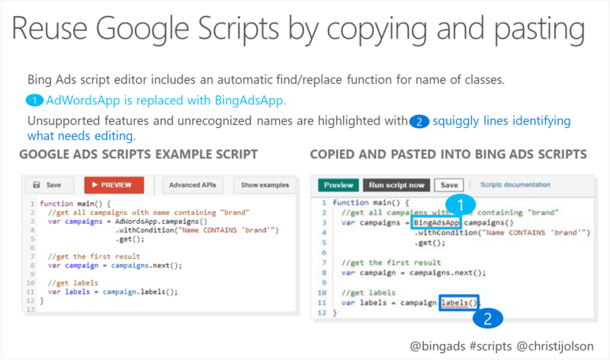Open Advanced APIs in Google Ads editor
This screenshot has width=610, height=364.
[193, 185]
